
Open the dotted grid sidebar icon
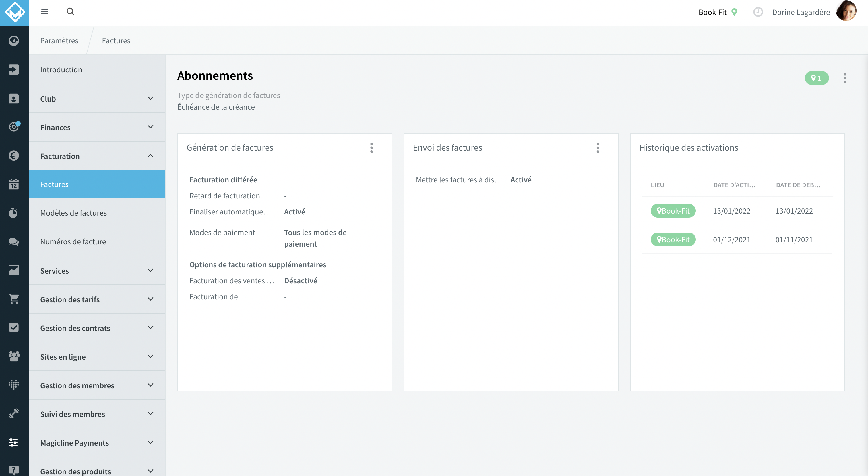coord(14,385)
